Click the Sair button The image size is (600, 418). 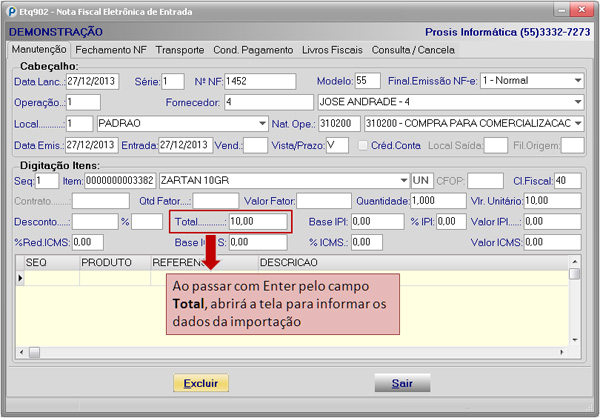(x=402, y=383)
